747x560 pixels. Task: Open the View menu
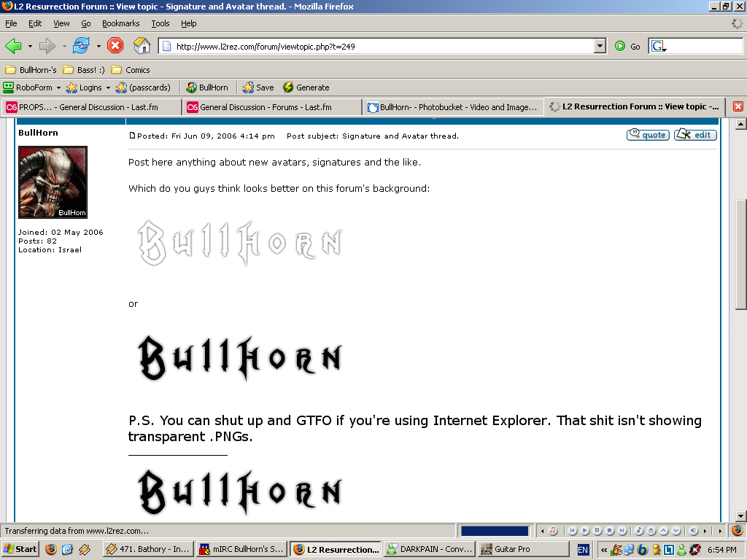point(61,23)
